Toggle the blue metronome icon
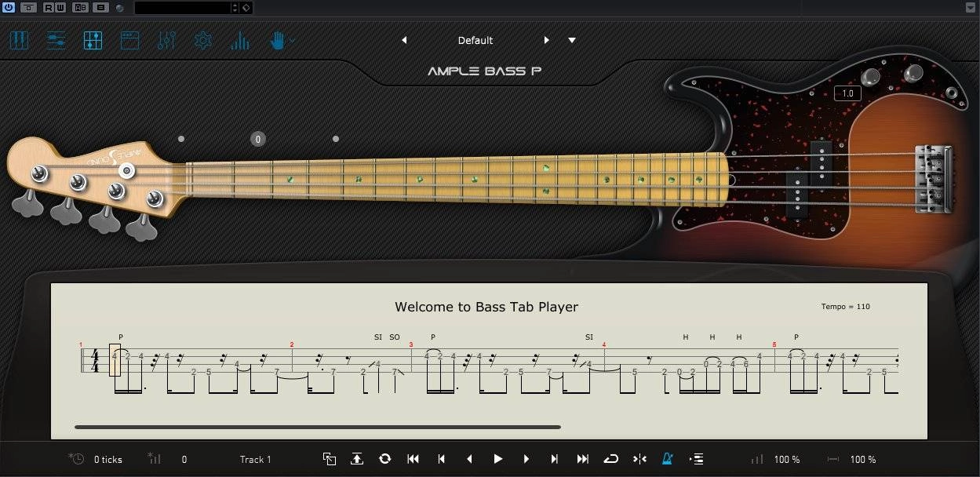Image resolution: width=980 pixels, height=477 pixels. (668, 459)
